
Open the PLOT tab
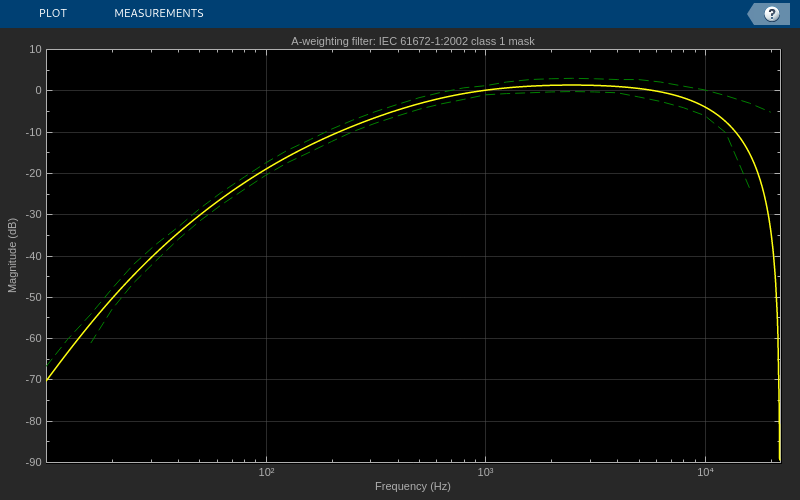pos(53,13)
